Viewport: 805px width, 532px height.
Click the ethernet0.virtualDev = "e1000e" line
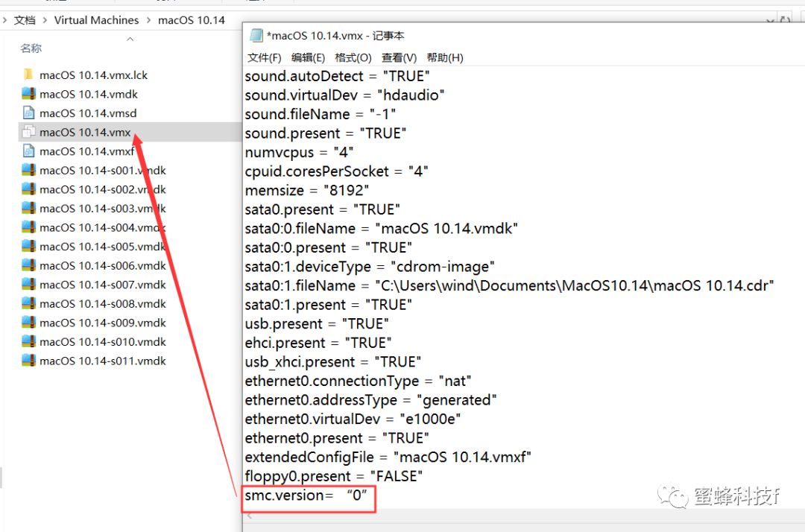[353, 419]
